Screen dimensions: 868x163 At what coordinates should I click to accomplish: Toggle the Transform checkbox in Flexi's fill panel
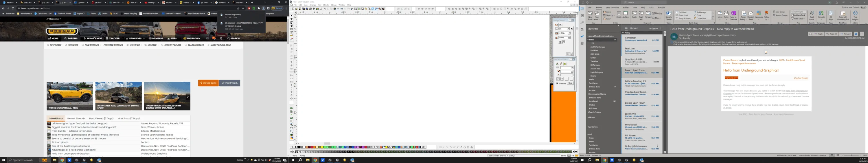point(557,83)
